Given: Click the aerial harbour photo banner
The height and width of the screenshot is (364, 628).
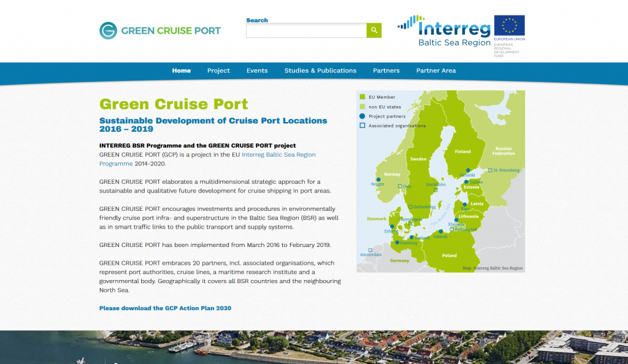Looking at the screenshot, I should (x=314, y=347).
